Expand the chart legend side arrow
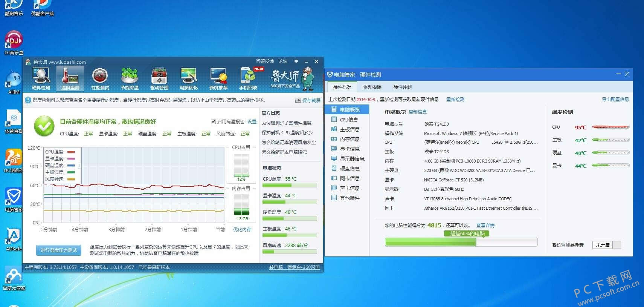Viewport: 644px width, 307px height. [x=79, y=165]
